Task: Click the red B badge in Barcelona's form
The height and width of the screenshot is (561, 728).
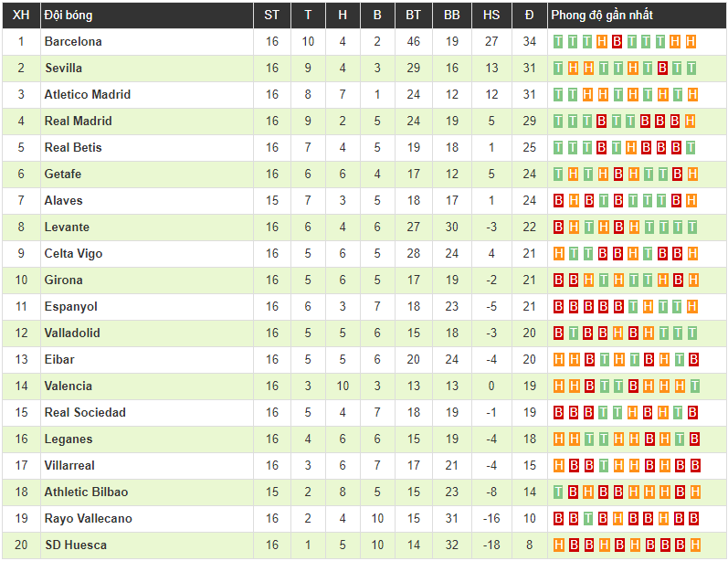Action: (617, 41)
